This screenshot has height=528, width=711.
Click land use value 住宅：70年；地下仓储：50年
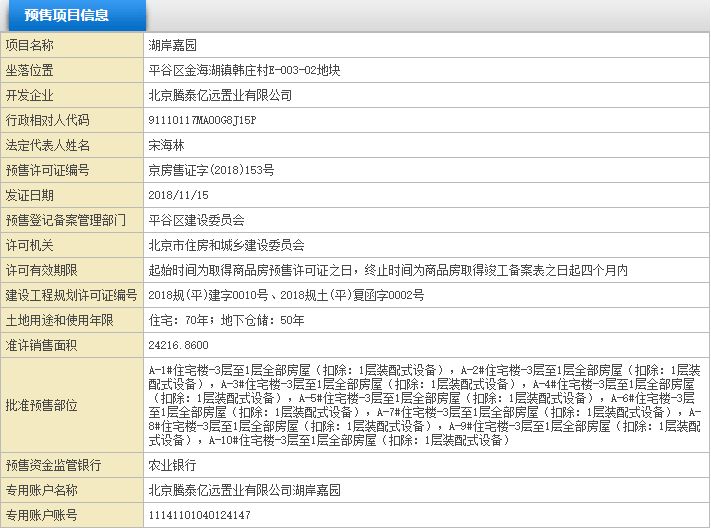(x=226, y=320)
